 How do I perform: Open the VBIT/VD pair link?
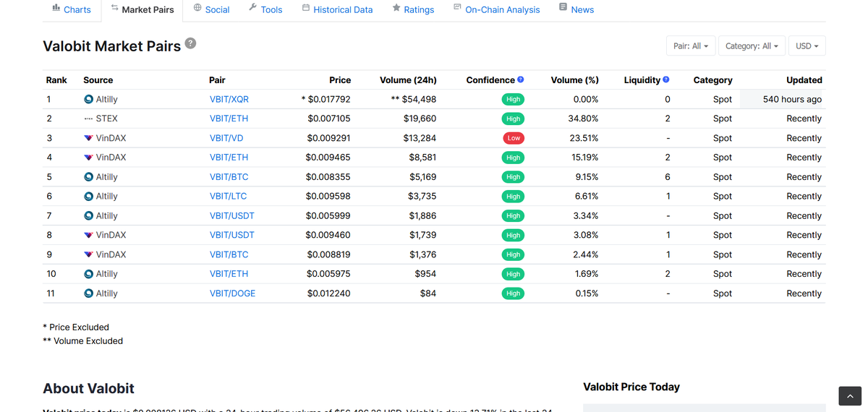point(226,138)
